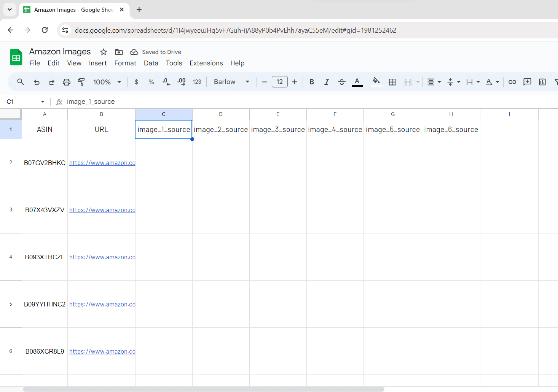Click the print icon in toolbar
The width and height of the screenshot is (558, 392).
(x=67, y=82)
